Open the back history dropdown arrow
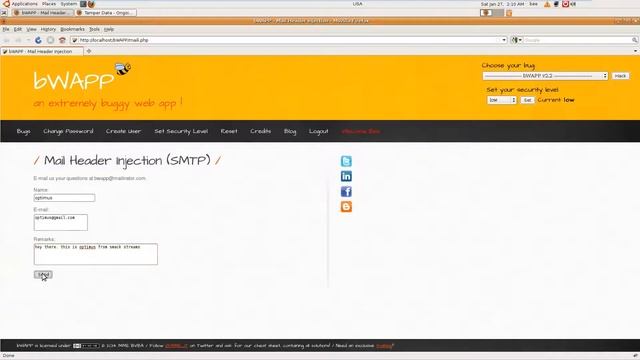640x360 pixels. (28, 40)
